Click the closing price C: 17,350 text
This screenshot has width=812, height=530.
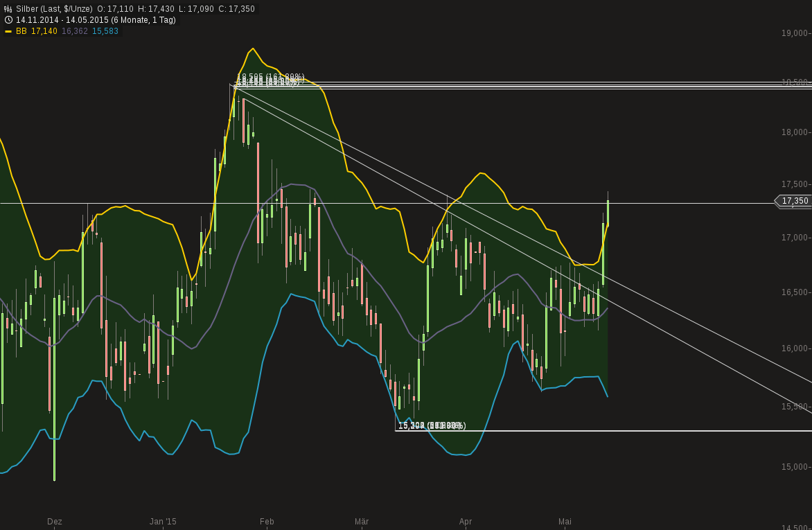[x=236, y=9]
